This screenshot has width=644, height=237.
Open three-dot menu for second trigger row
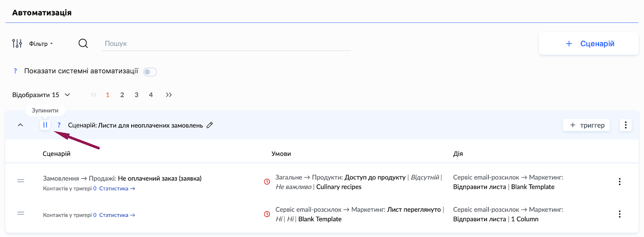point(619,214)
